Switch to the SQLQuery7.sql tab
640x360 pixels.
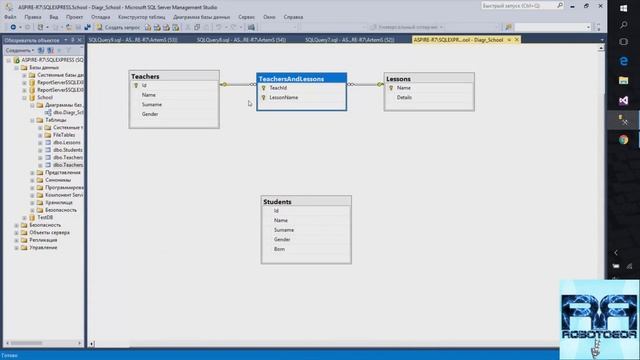pos(350,40)
